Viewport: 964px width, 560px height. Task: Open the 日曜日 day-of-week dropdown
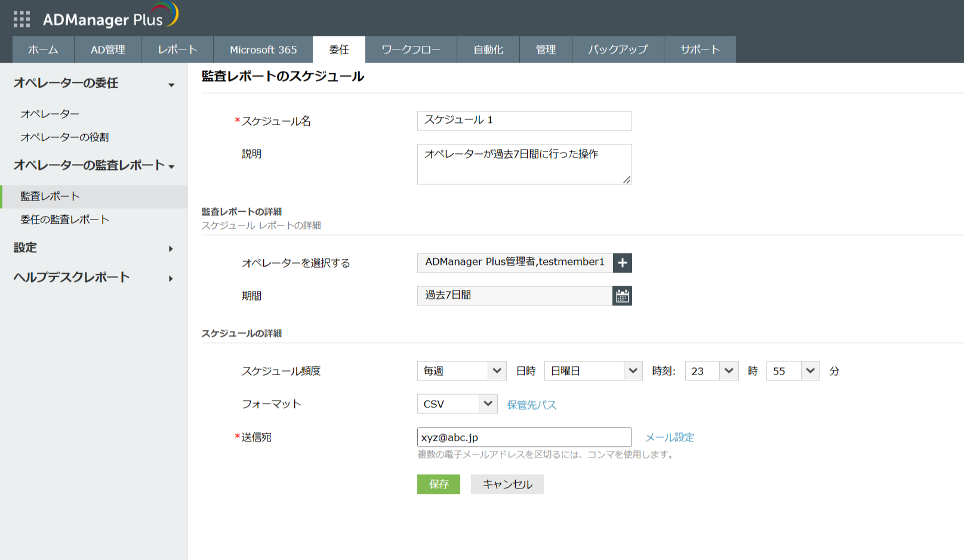593,371
